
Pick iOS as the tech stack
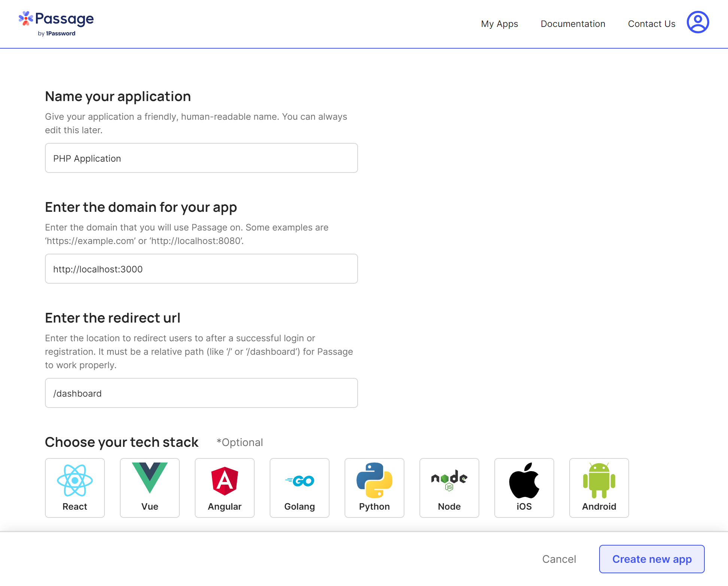click(x=524, y=488)
